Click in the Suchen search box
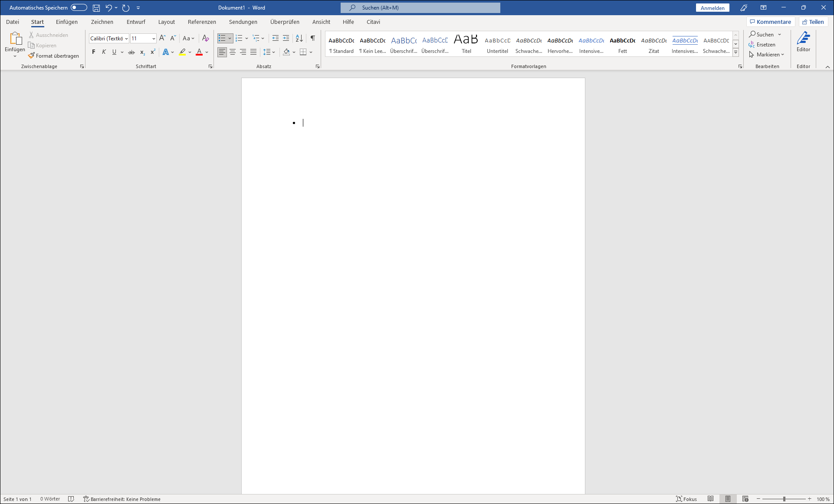 tap(420, 8)
